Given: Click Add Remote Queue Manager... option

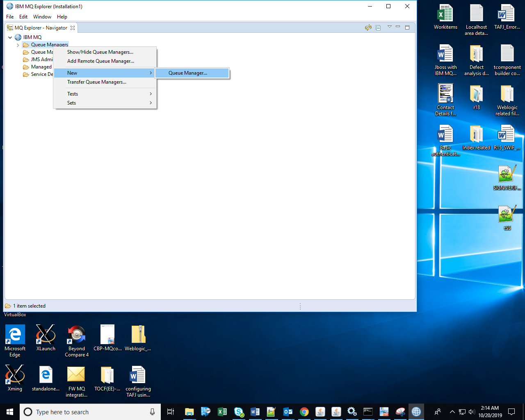Looking at the screenshot, I should (100, 61).
